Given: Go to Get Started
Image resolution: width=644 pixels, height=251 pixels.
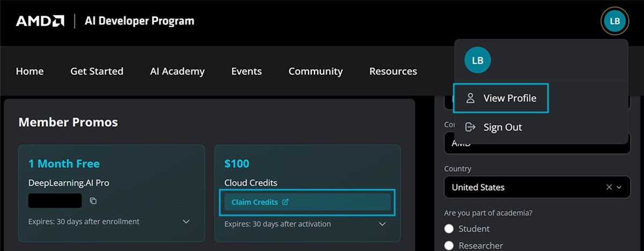Looking at the screenshot, I should coord(97,71).
